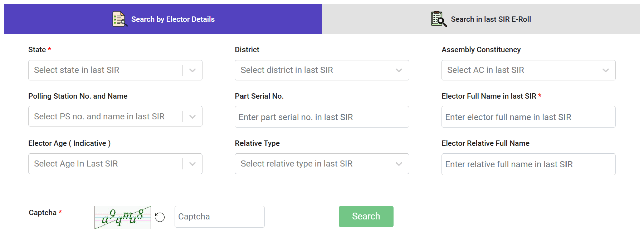The image size is (644, 233).
Task: Click the captcha image
Action: pos(122,216)
